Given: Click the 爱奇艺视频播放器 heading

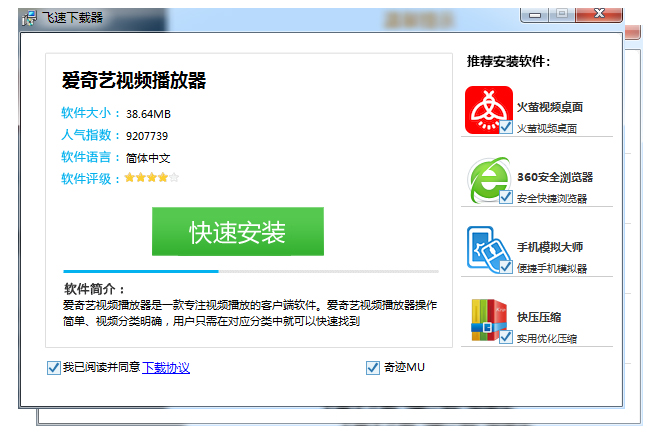Looking at the screenshot, I should [134, 81].
